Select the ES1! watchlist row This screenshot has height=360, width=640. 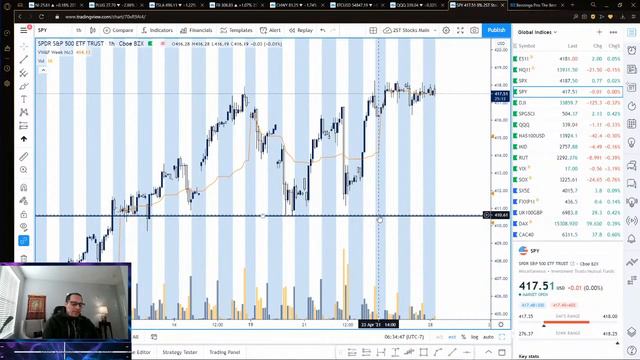[568, 59]
